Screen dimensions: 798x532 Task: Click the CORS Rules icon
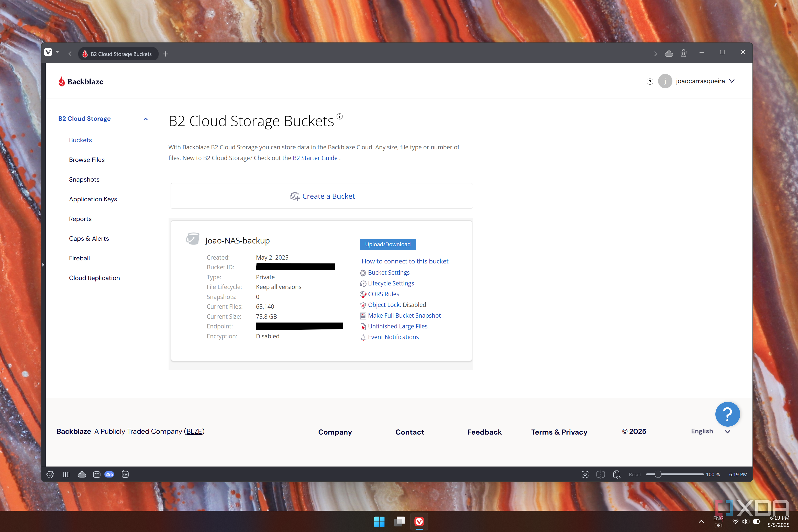[x=363, y=294]
